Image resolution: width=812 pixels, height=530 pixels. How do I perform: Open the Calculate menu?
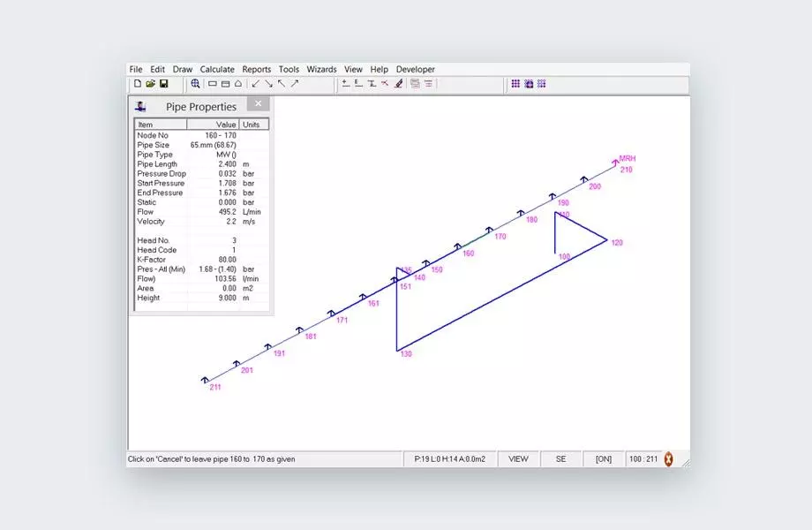click(x=217, y=69)
